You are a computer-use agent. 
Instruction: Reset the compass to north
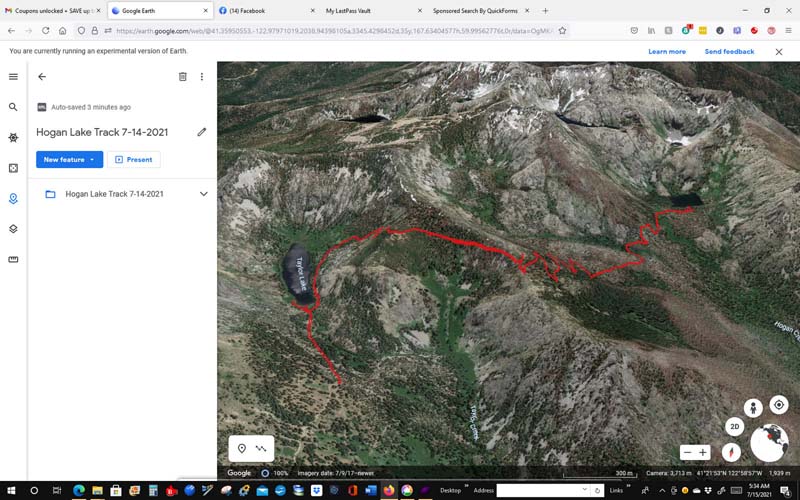pos(727,452)
